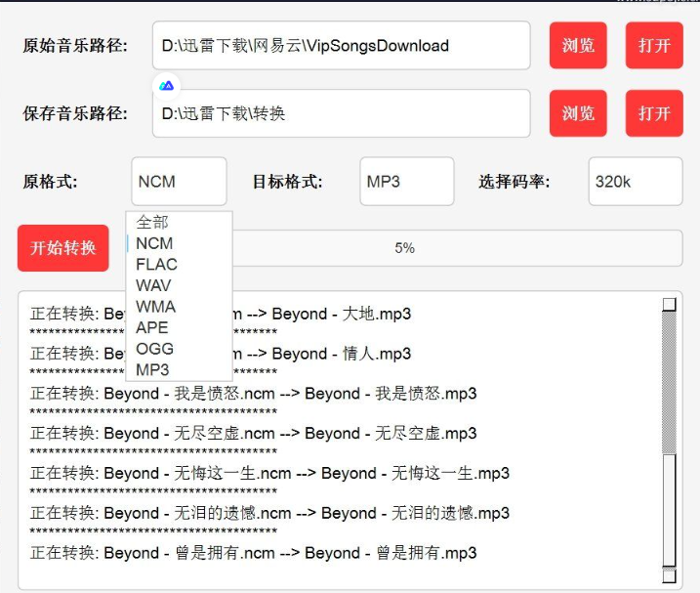Browse for the save music path
Image resolution: width=700 pixels, height=593 pixels.
click(x=578, y=113)
